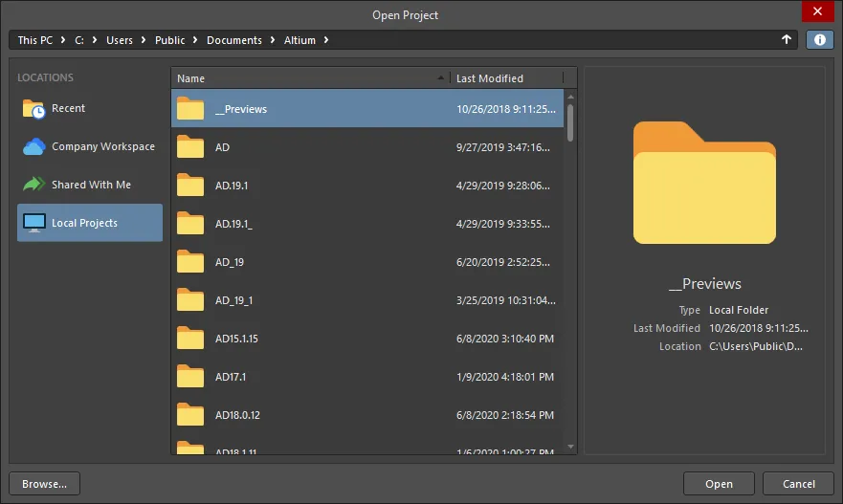Click date 9/27/2019 3:47:16 in list

(503, 147)
